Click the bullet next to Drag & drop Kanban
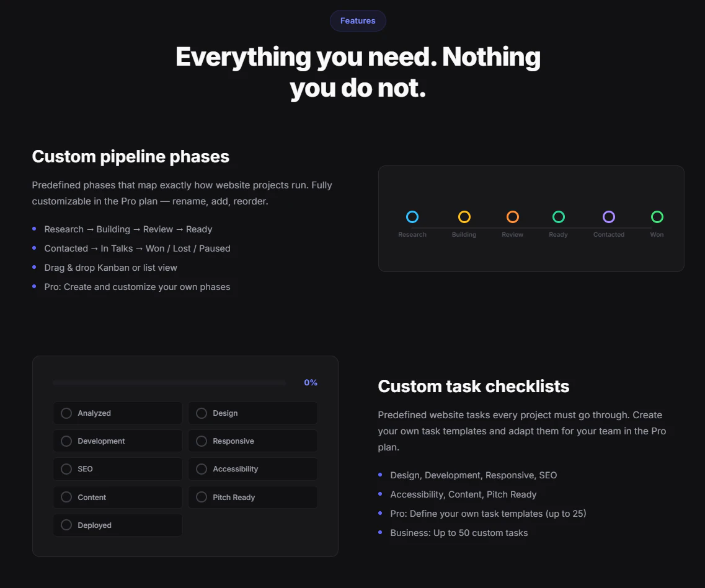This screenshot has width=705, height=588. point(35,267)
